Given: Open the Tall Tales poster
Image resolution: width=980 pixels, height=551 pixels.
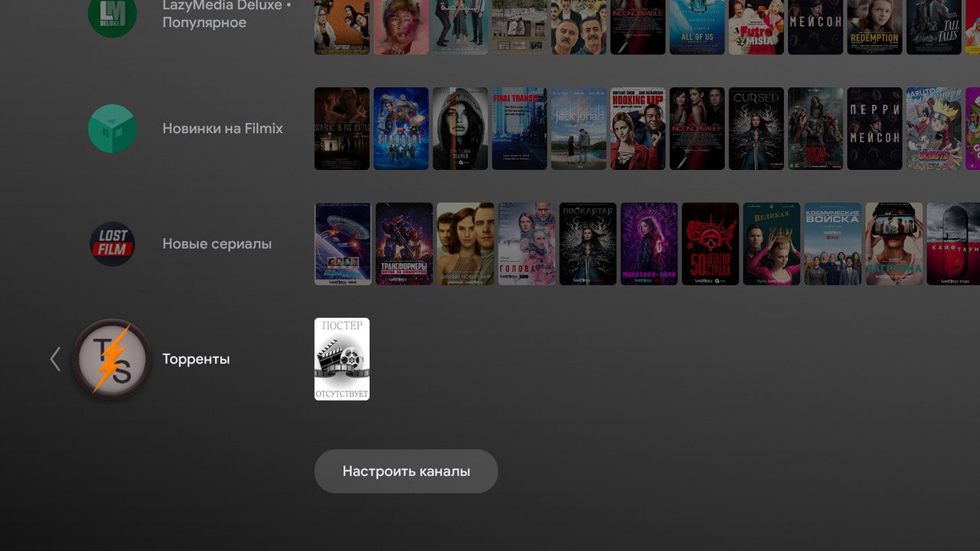Looking at the screenshot, I should pos(934,27).
